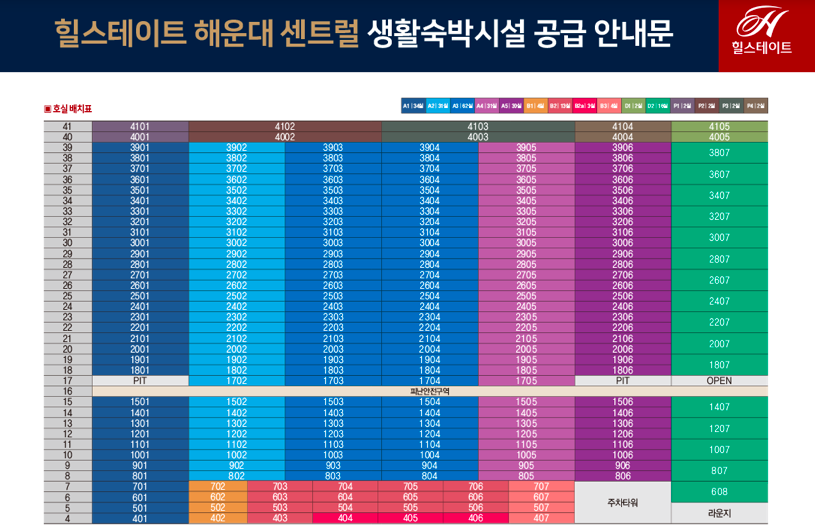The image size is (815, 531).
Task: Click the '라운지' cell
Action: [x=719, y=513]
